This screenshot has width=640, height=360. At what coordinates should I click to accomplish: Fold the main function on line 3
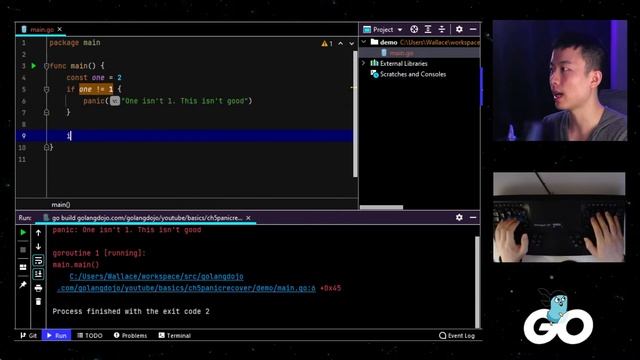click(47, 66)
